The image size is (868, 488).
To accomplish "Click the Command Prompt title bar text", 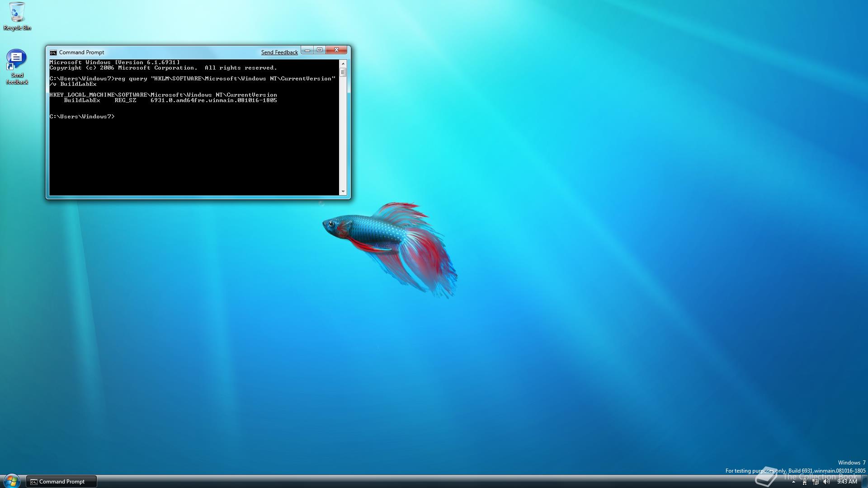I will (x=81, y=52).
